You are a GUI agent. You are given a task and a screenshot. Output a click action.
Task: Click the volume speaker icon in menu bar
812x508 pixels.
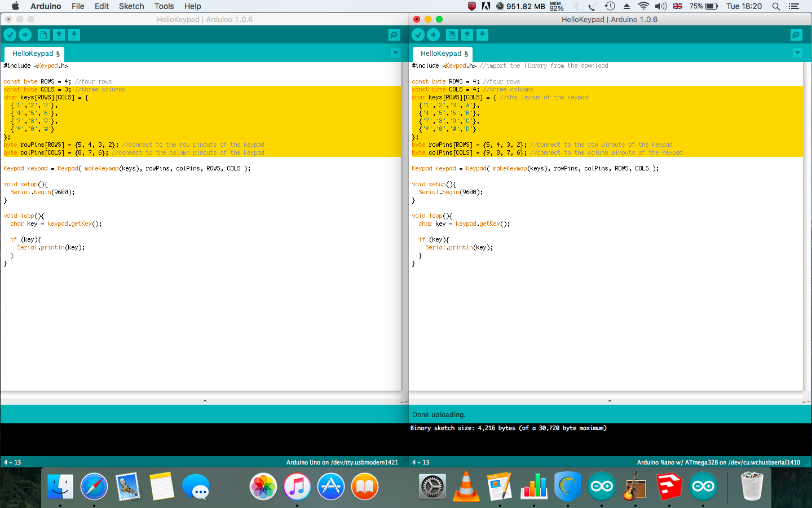661,6
